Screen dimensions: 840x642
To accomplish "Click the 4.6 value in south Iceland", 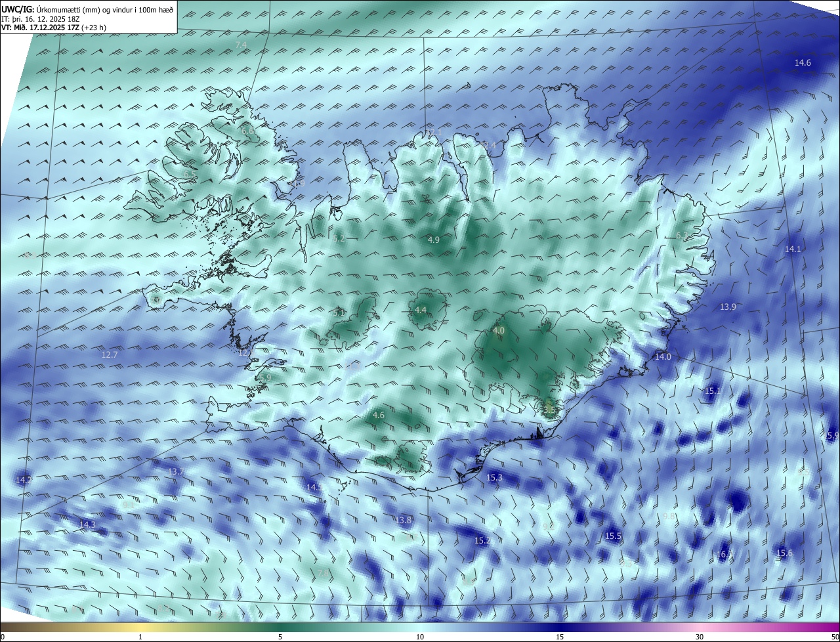I will [x=378, y=415].
